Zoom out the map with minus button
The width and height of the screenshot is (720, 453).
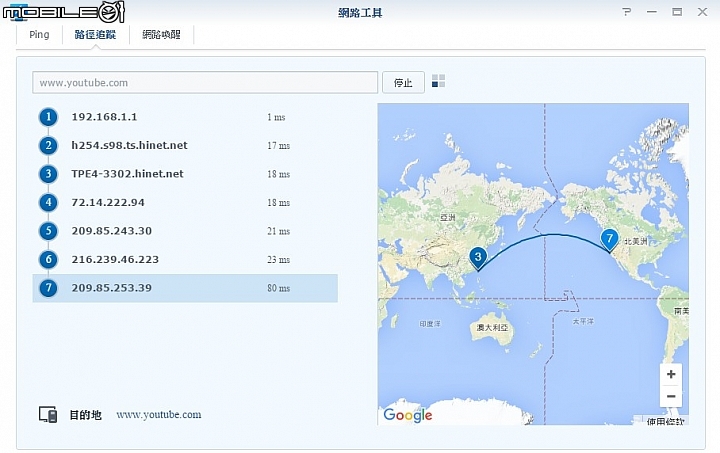(x=671, y=396)
